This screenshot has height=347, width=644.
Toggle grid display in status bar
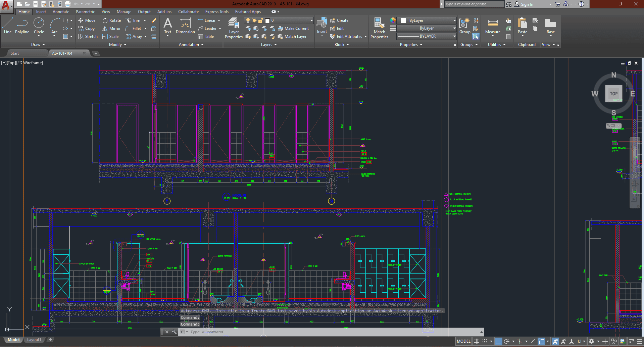[x=476, y=341]
